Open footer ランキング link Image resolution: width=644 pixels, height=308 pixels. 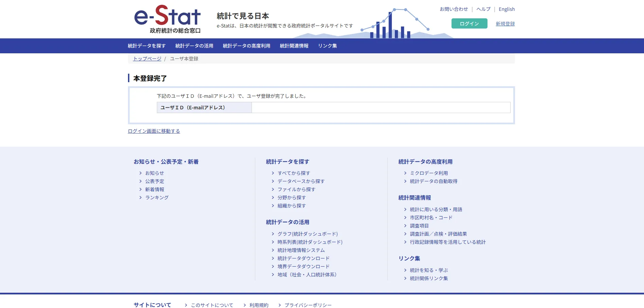pos(157,198)
